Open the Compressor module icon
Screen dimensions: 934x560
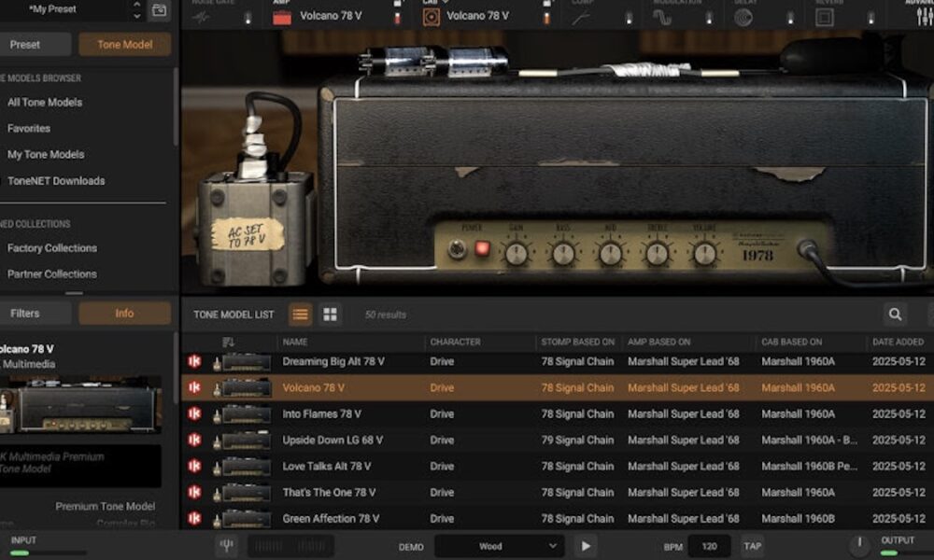[x=581, y=18]
